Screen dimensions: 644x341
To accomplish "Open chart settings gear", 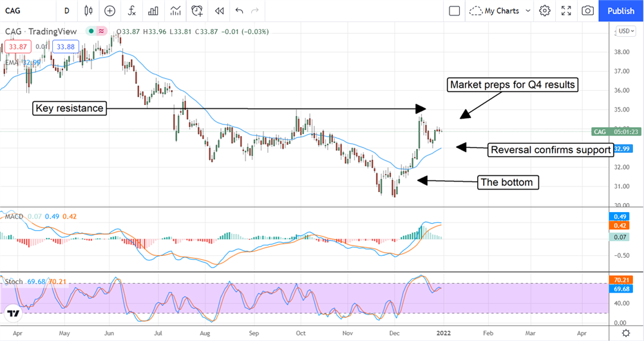I will [x=545, y=11].
